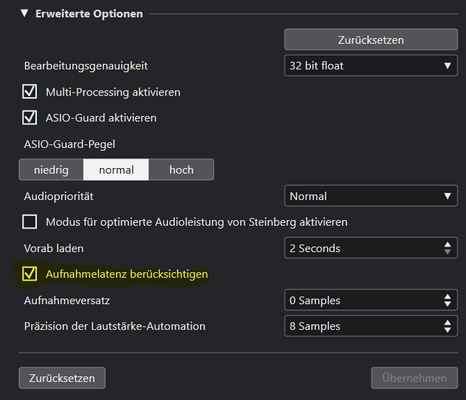Open the Audiopriorität Normal dropdown
Screen dimensions: 466x400
(371, 196)
